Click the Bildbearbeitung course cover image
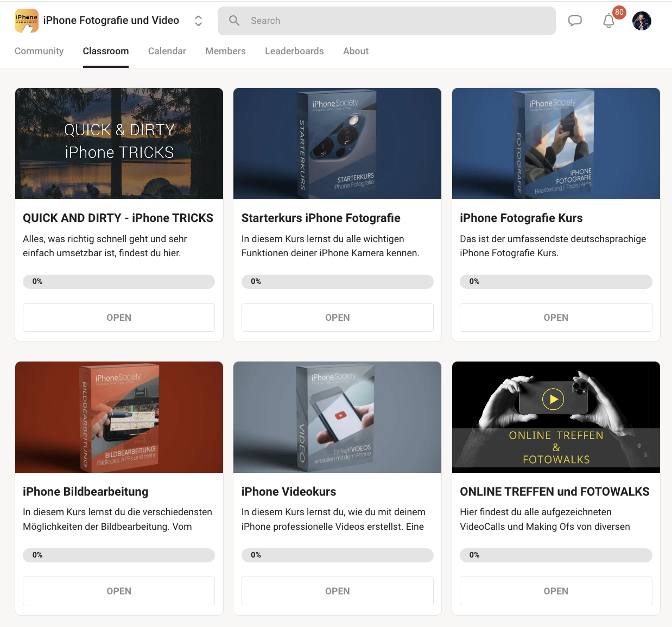The height and width of the screenshot is (627, 672). (119, 417)
